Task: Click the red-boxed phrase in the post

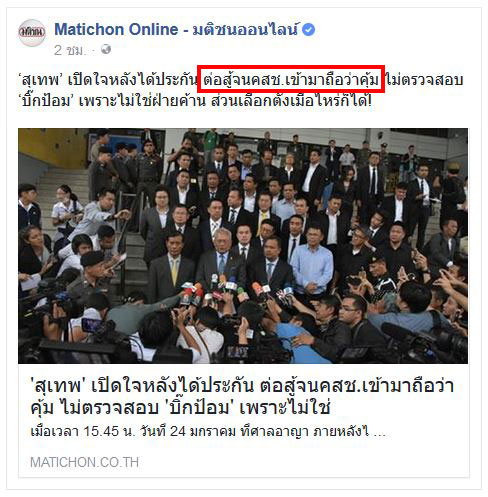Action: coord(291,79)
